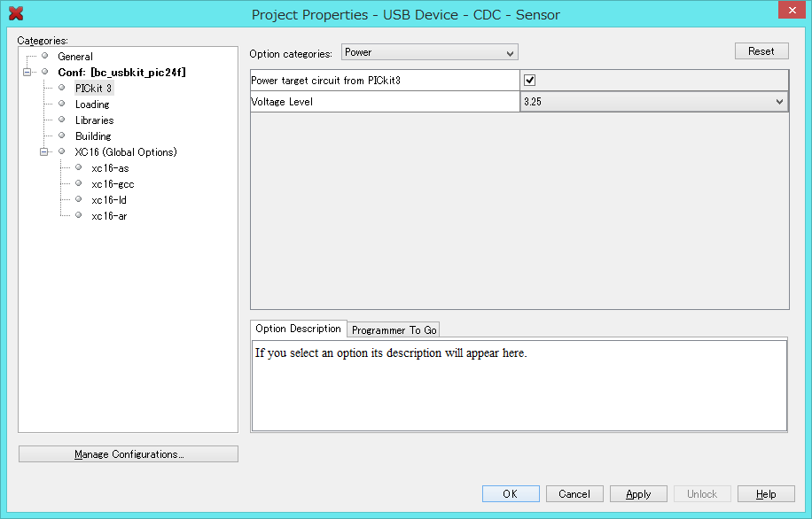Click the bullet icon beside General

[45, 56]
